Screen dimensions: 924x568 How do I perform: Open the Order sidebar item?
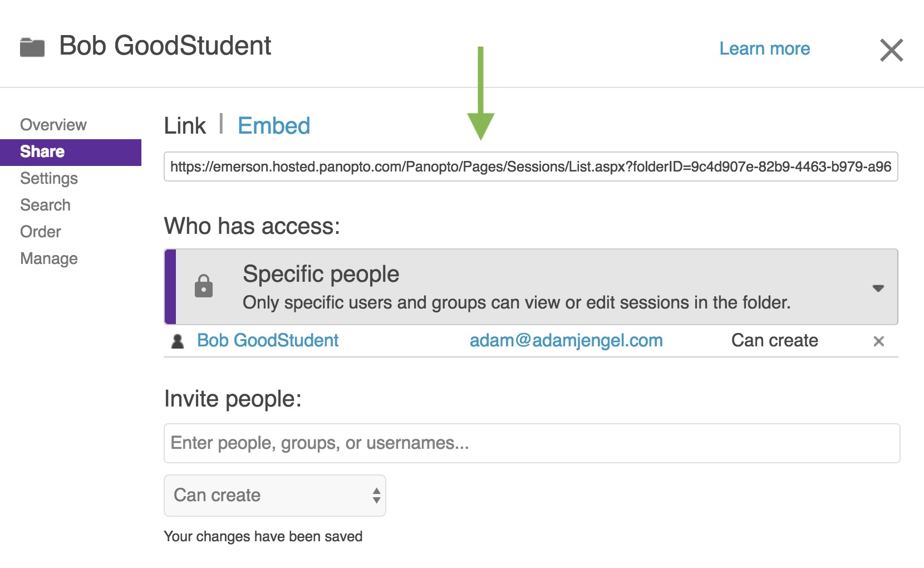[41, 232]
